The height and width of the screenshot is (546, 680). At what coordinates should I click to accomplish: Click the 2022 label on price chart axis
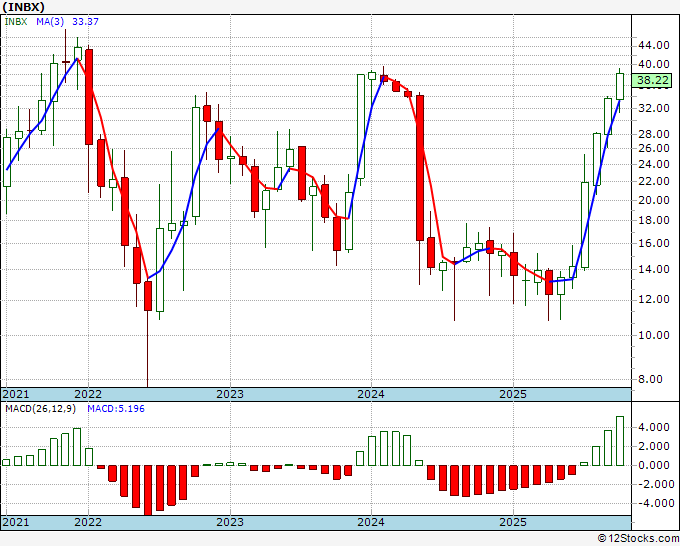pos(88,394)
